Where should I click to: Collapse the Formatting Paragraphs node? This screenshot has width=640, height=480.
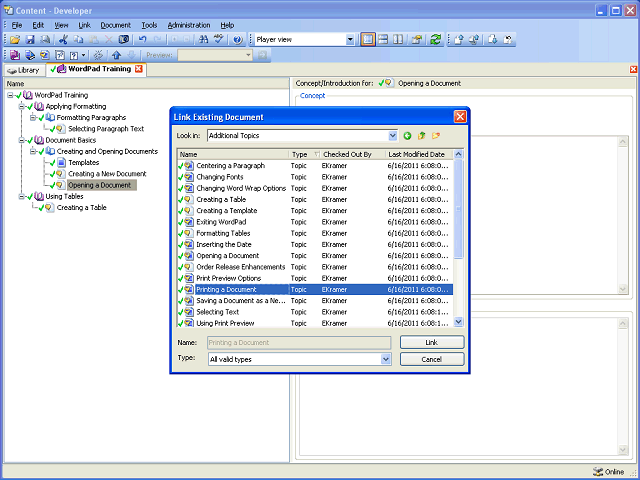33,118
